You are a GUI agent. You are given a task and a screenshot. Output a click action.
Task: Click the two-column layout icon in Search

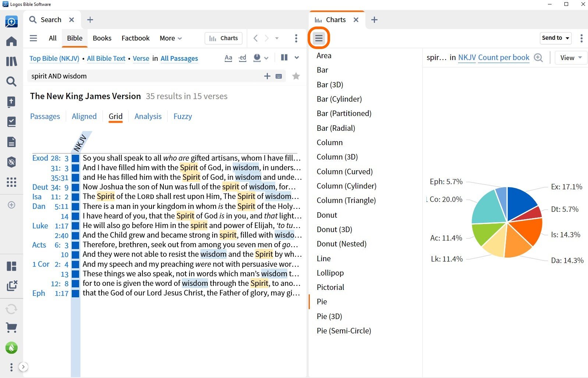(284, 57)
